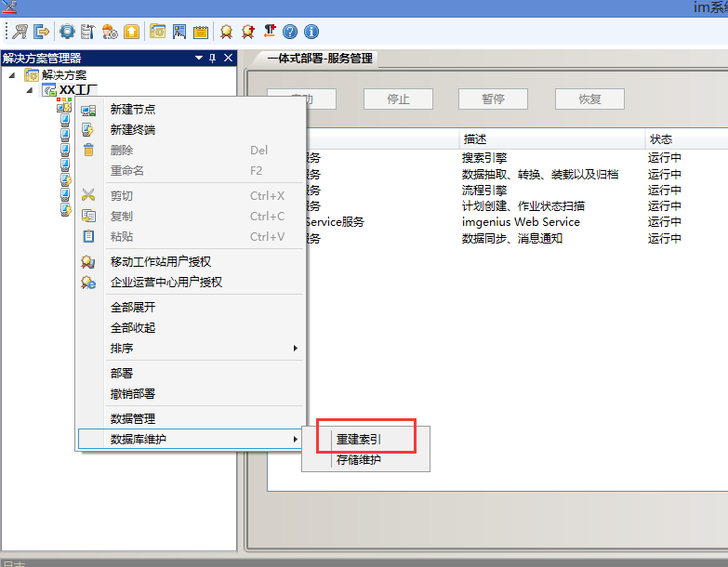728x567 pixels.
Task: Click the keys icon in toolbar
Action: (19, 32)
